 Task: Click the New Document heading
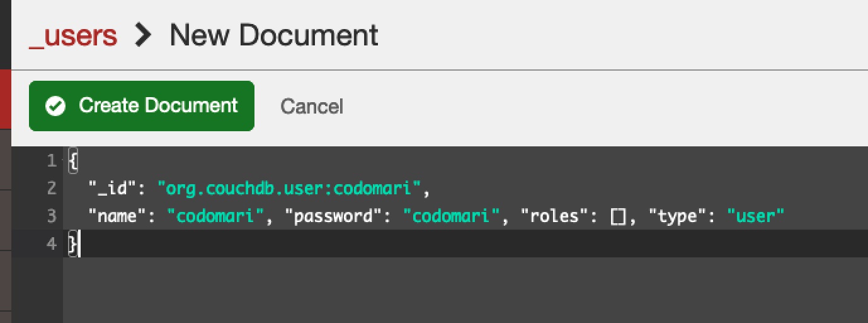click(x=274, y=35)
